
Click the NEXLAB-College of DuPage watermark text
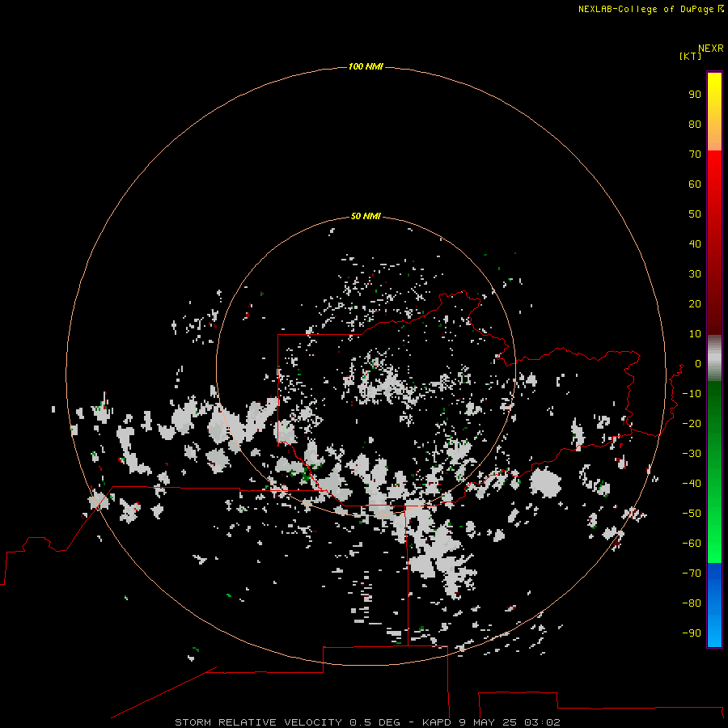[650, 9]
